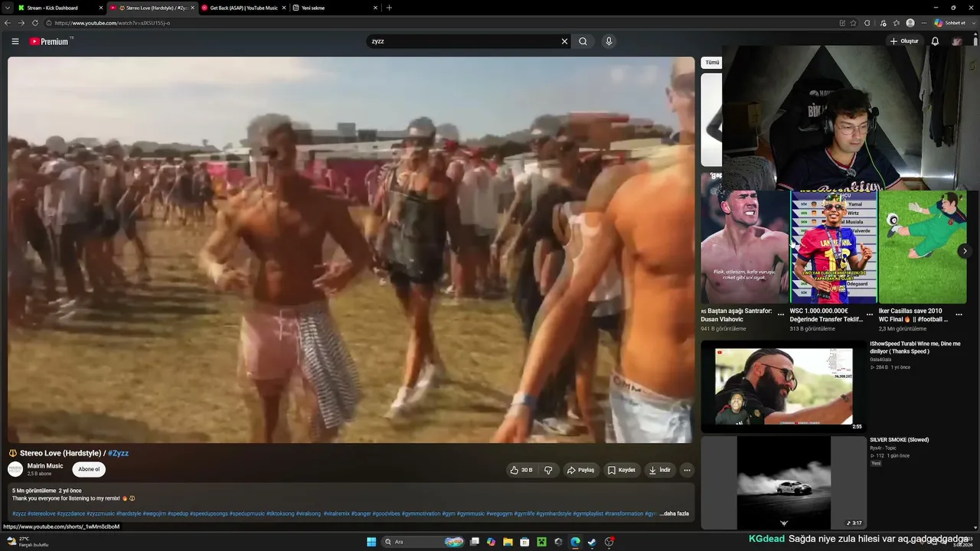Screen dimensions: 980x551
Task: Click the video player to pause playback
Action: pyautogui.click(x=351, y=249)
